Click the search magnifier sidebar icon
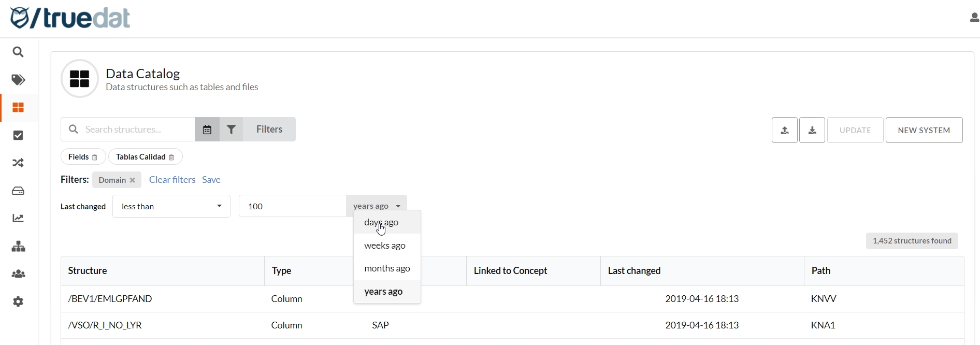 click(x=18, y=52)
